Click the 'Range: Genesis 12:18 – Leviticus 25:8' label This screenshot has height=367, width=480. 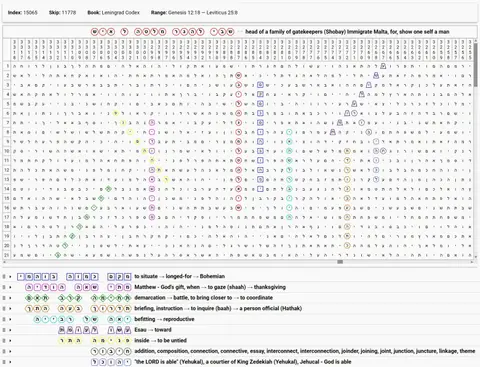click(x=194, y=13)
